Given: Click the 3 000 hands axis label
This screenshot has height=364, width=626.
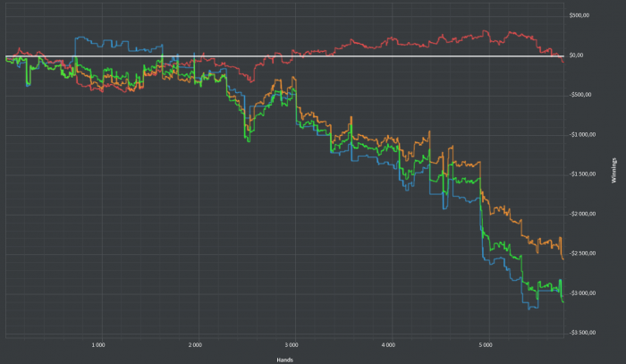Looking at the screenshot, I should tap(292, 345).
